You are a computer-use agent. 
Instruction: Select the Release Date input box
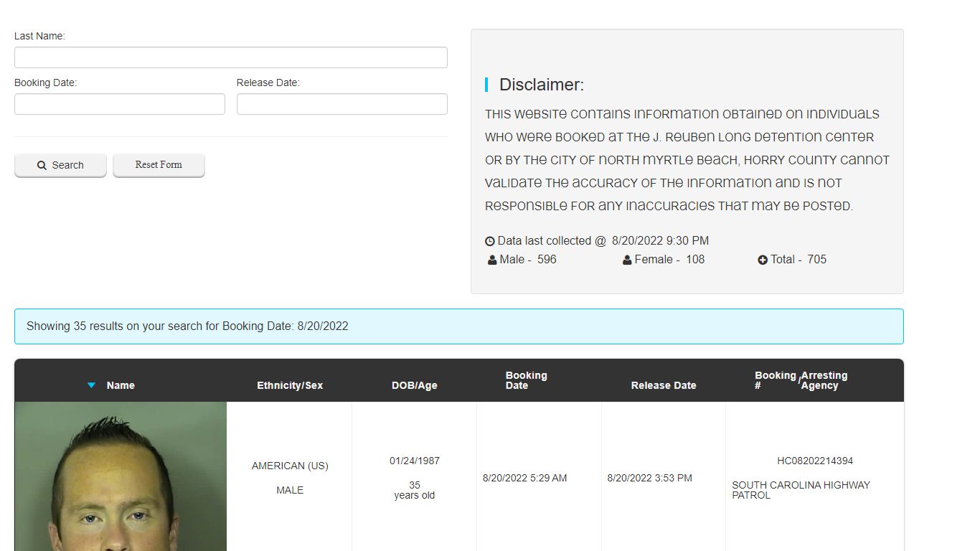tap(341, 104)
